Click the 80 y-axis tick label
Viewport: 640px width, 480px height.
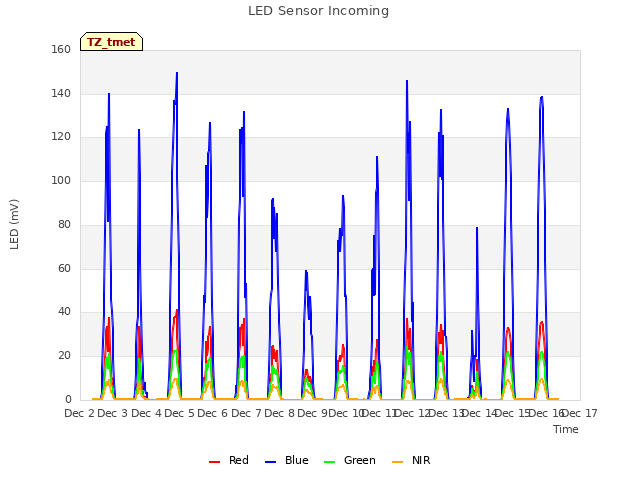64,224
